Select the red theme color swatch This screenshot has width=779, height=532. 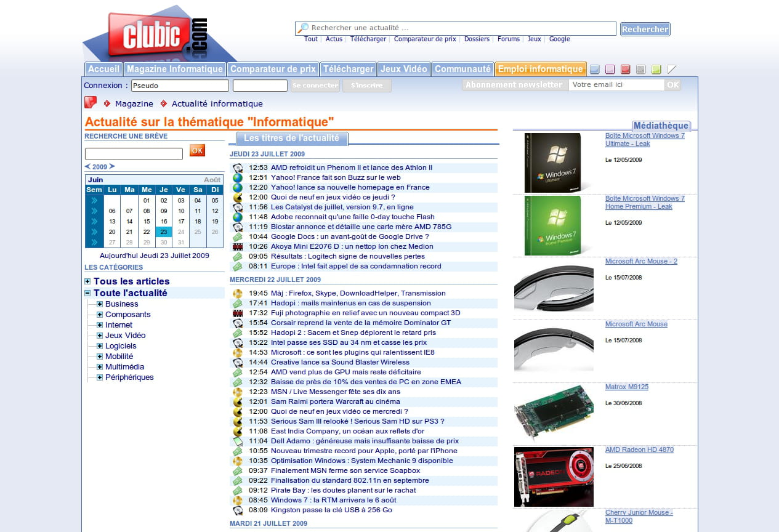point(626,69)
